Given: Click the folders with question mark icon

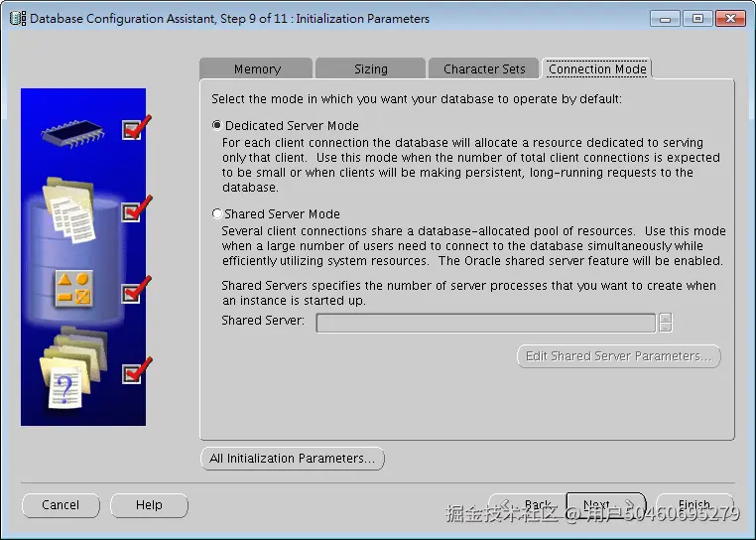Looking at the screenshot, I should tap(72, 367).
